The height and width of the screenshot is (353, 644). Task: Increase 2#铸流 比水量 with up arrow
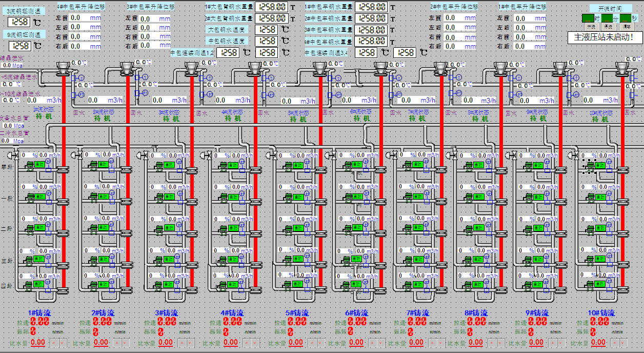pyautogui.click(x=117, y=342)
